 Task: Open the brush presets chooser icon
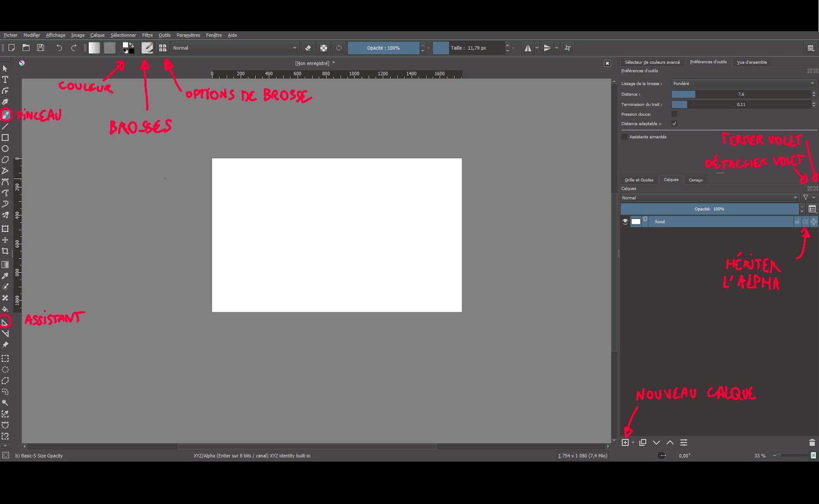point(147,48)
